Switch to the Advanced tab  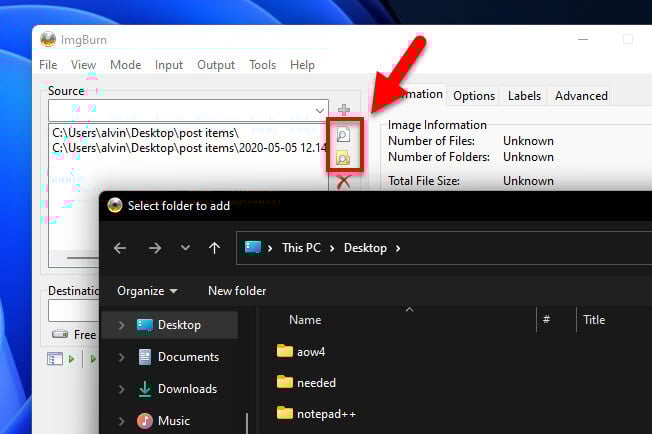click(581, 96)
